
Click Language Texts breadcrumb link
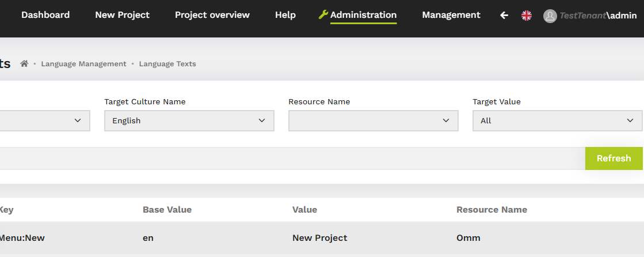167,64
